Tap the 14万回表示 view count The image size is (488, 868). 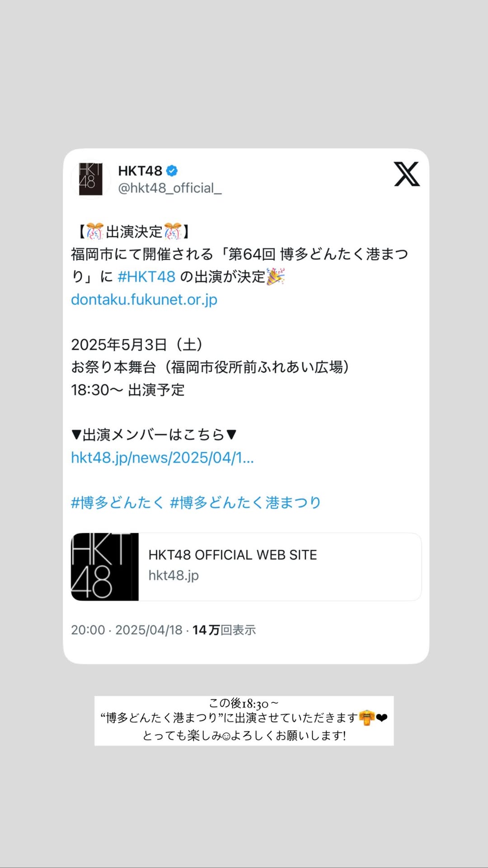click(224, 630)
